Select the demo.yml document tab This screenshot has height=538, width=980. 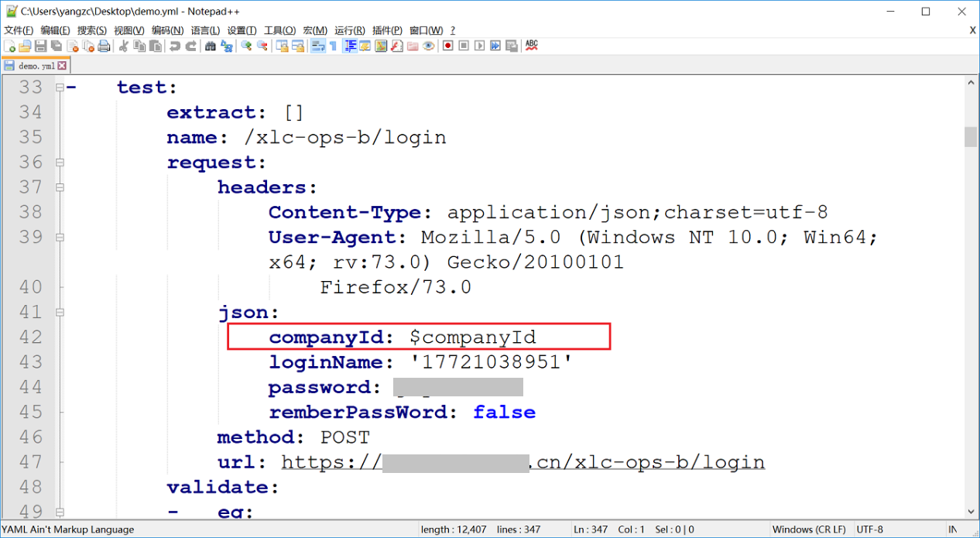[x=36, y=66]
